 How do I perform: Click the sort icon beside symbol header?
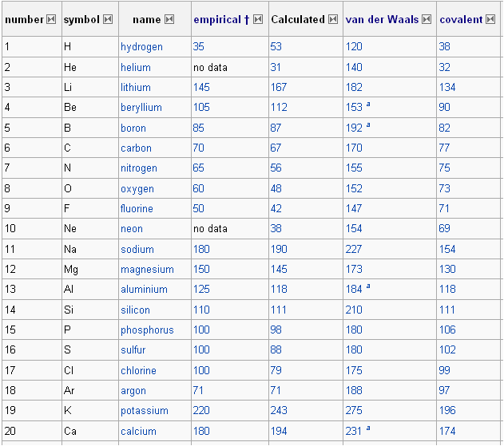(108, 19)
